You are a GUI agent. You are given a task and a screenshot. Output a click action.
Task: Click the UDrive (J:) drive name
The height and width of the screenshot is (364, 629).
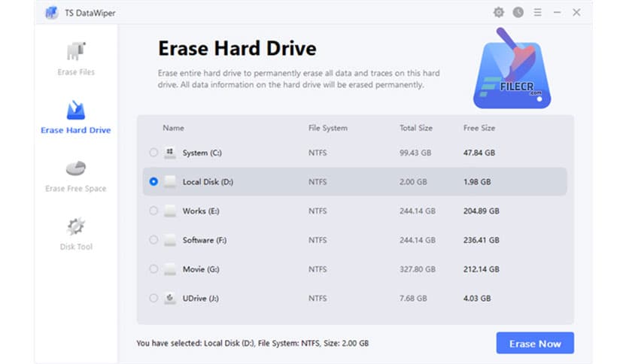[201, 299]
